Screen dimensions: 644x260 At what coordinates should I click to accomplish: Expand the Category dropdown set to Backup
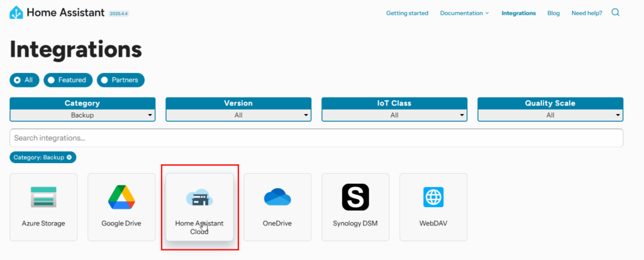[x=82, y=115]
